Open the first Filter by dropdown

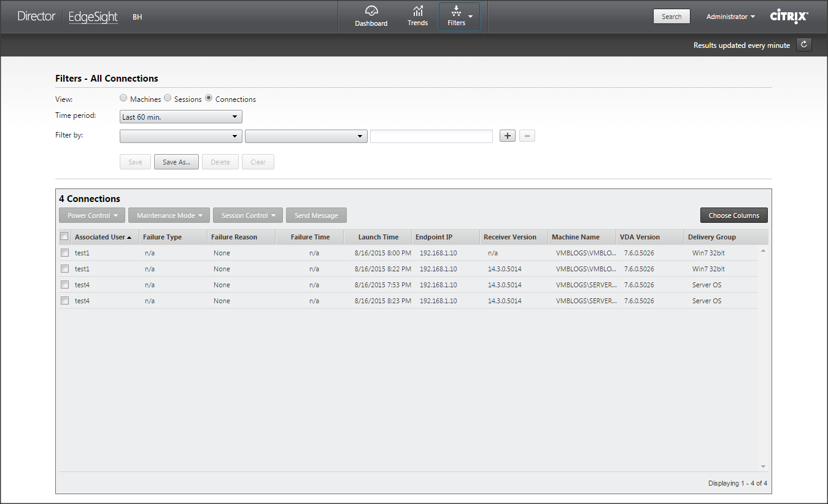coord(181,136)
